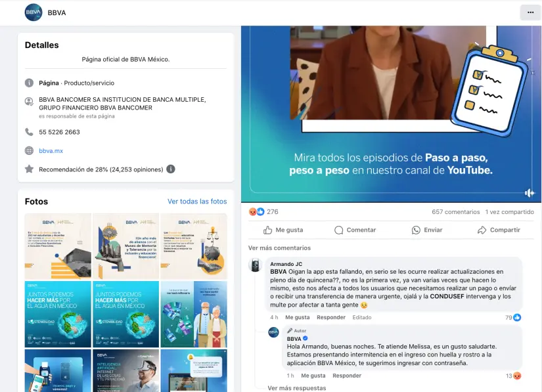542x392 pixels.
Task: Expand Ver más respuestas thread
Action: (x=296, y=388)
